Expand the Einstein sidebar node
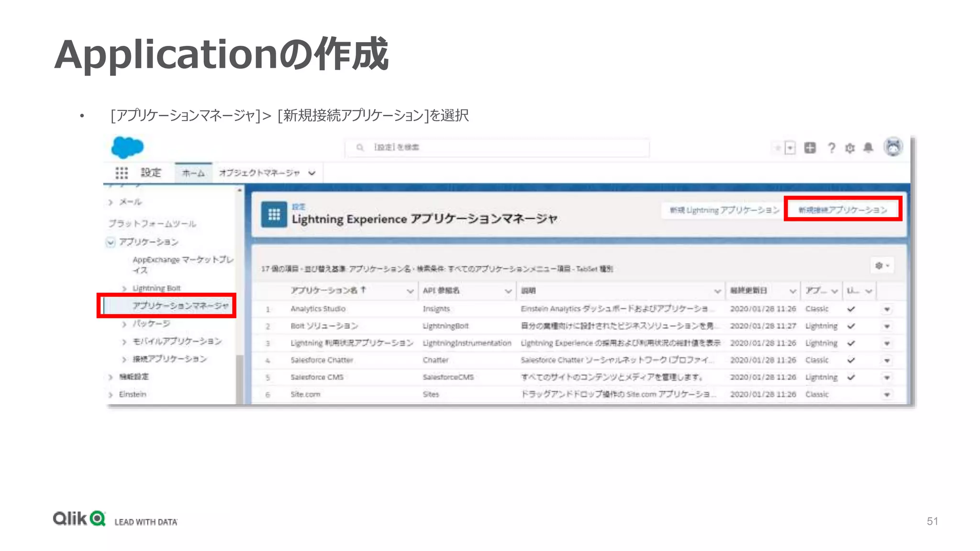Screen dimensions: 980x551 point(111,395)
